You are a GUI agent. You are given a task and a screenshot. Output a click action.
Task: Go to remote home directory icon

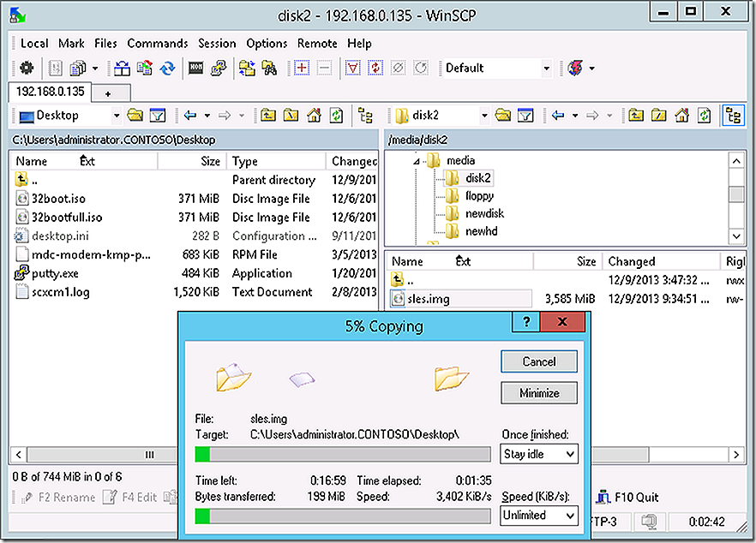pyautogui.click(x=681, y=115)
